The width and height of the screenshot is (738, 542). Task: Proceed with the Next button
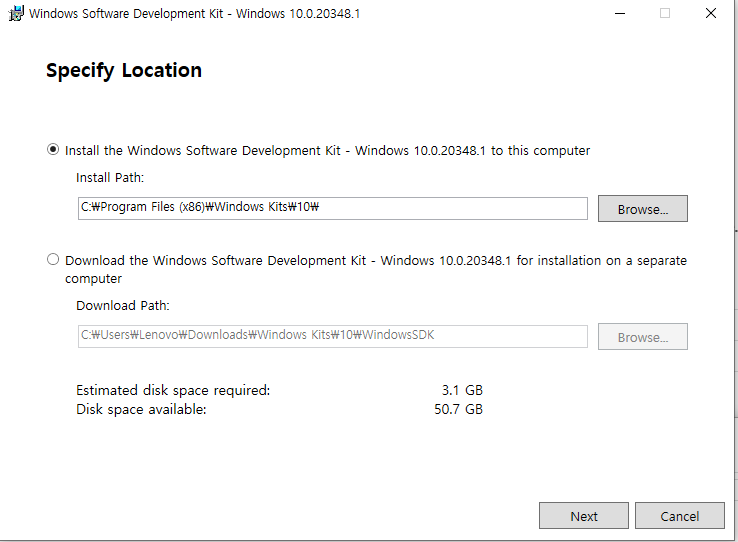click(584, 516)
